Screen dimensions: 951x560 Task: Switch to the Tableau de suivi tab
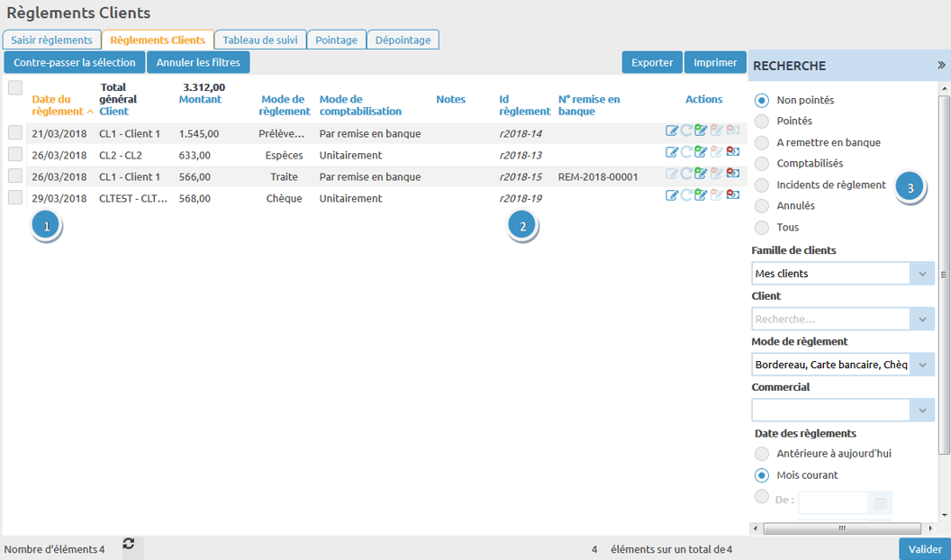(x=260, y=40)
